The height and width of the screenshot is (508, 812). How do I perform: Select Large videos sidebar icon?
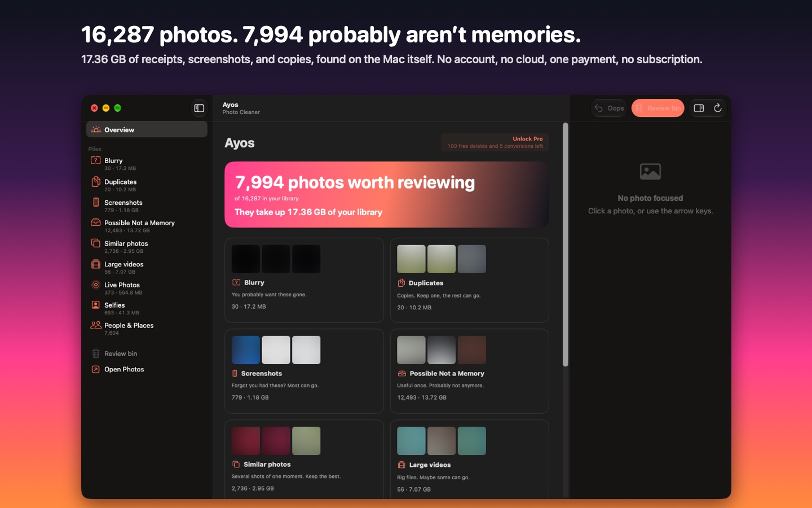point(96,264)
